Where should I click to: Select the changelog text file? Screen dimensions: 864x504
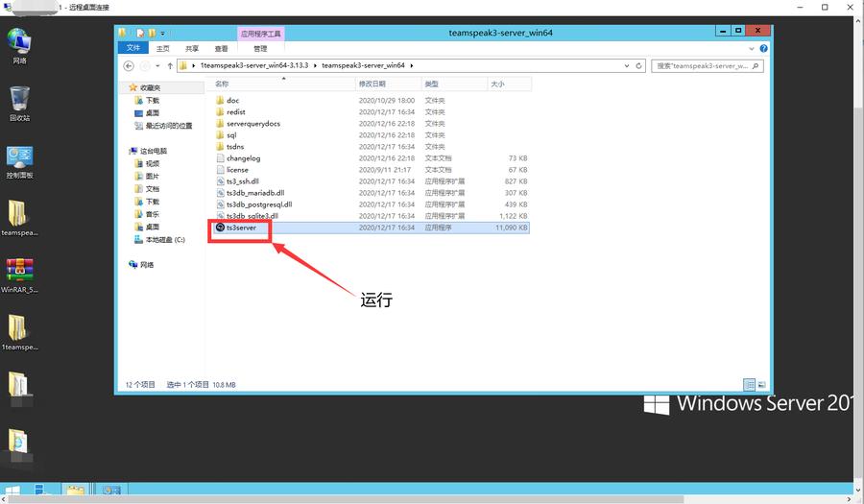(243, 158)
